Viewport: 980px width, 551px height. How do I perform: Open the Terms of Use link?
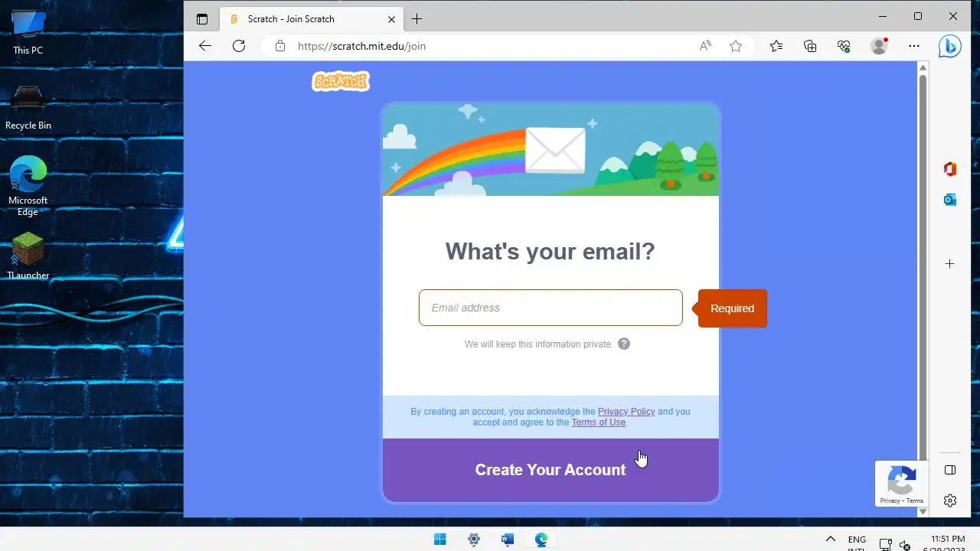point(598,422)
